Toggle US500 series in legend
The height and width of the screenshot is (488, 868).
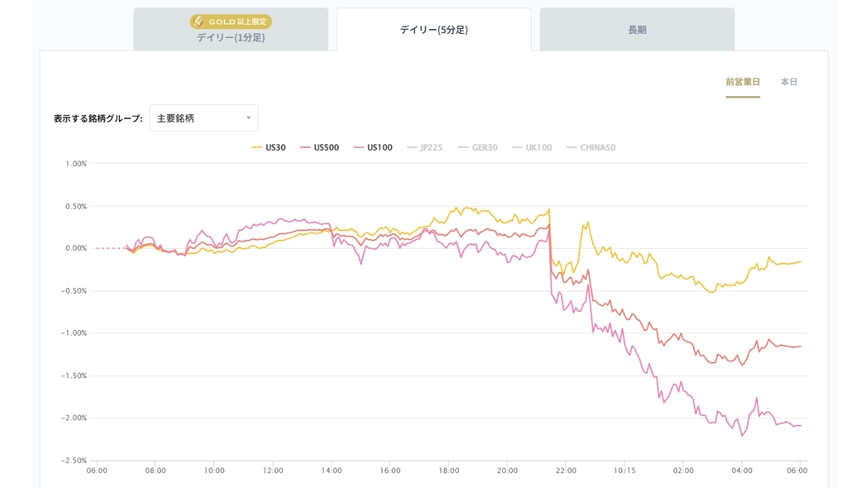(x=319, y=147)
